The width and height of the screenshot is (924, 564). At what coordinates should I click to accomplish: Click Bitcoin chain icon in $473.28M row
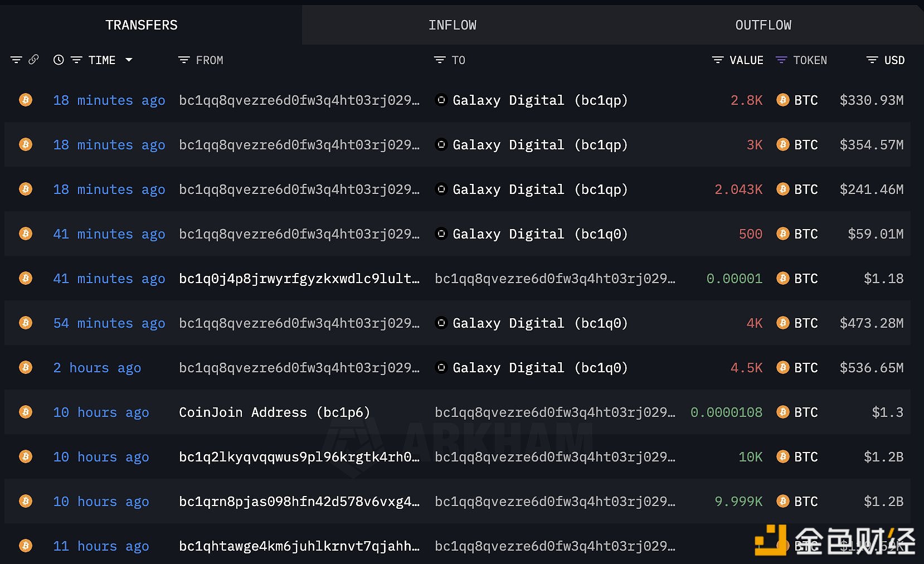point(26,323)
